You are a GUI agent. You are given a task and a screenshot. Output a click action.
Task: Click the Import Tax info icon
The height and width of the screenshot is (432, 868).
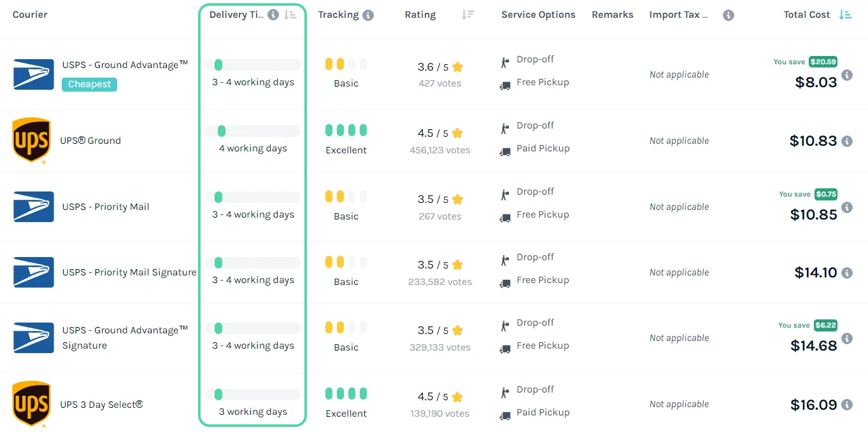(729, 15)
